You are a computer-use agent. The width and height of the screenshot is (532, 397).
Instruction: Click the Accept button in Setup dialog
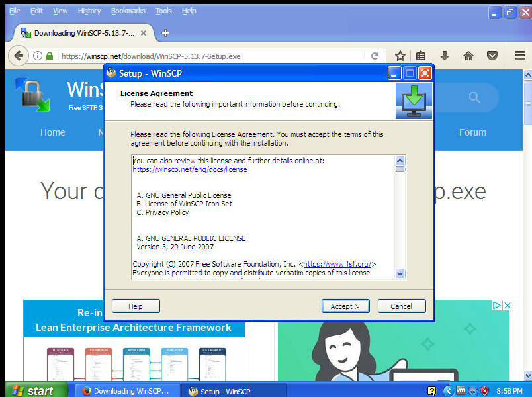pyautogui.click(x=345, y=306)
